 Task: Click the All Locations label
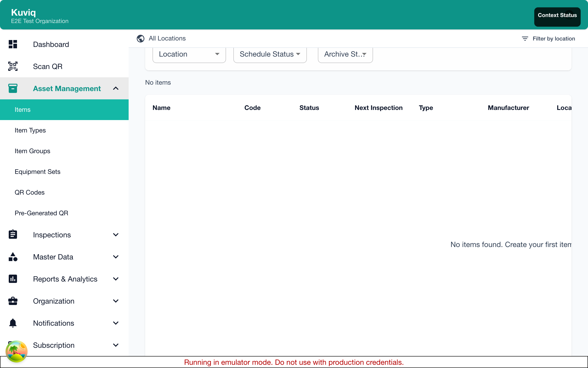pos(167,38)
